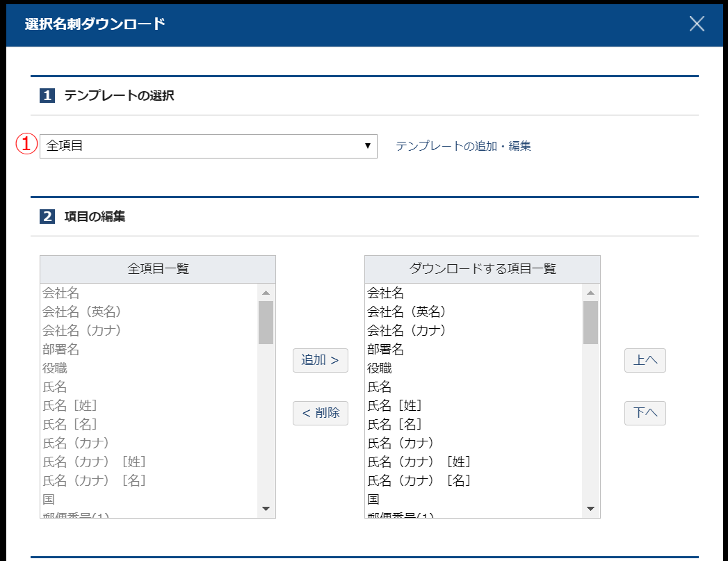728x561 pixels.
Task: Click the ダウンロードする項目一覧 scrollbar thumb
Action: point(590,322)
